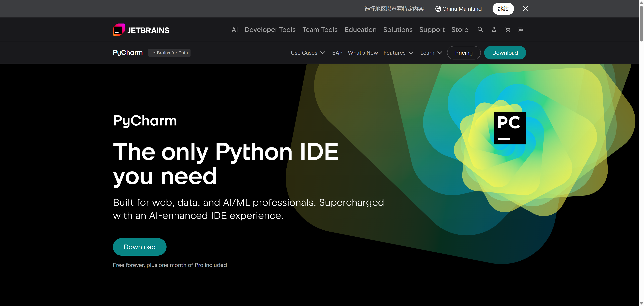The width and height of the screenshot is (644, 306).
Task: Open the Team Tools menu
Action: 320,30
